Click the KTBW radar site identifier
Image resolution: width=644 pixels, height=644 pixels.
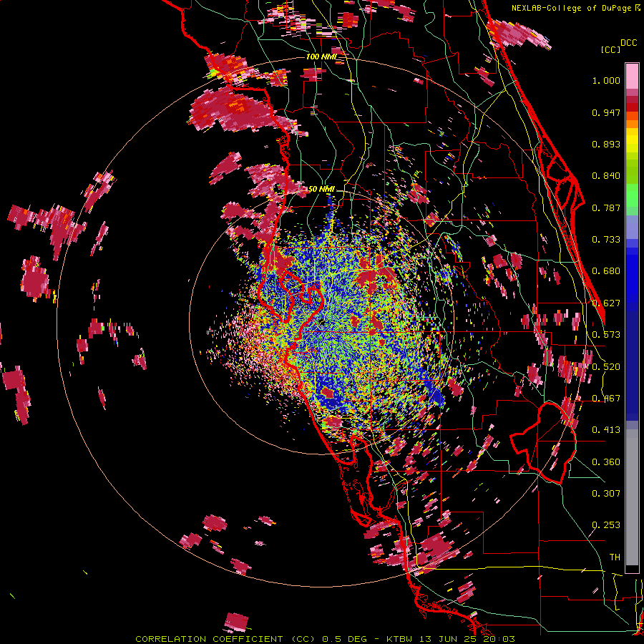tap(401, 639)
